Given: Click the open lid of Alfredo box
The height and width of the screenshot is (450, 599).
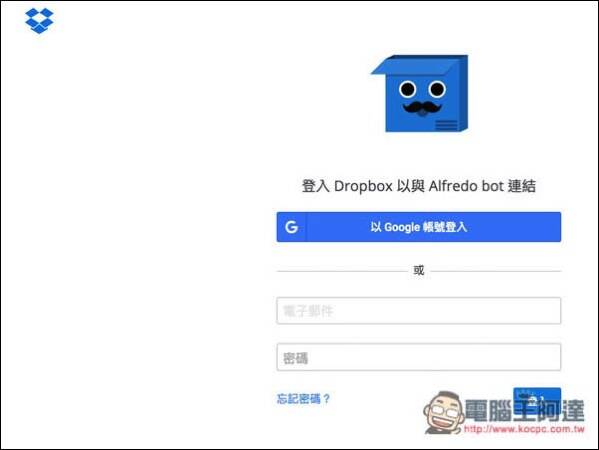Looking at the screenshot, I should (x=419, y=65).
